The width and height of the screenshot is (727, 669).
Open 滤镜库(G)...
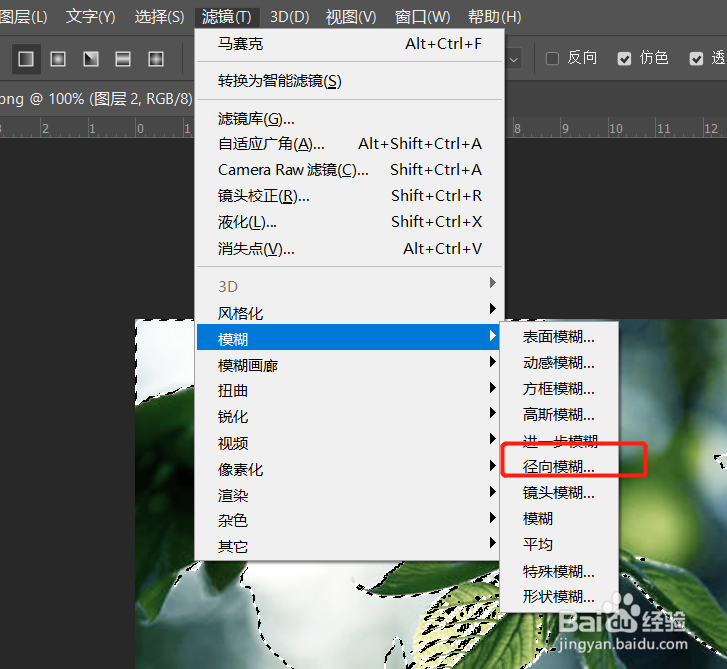point(350,119)
